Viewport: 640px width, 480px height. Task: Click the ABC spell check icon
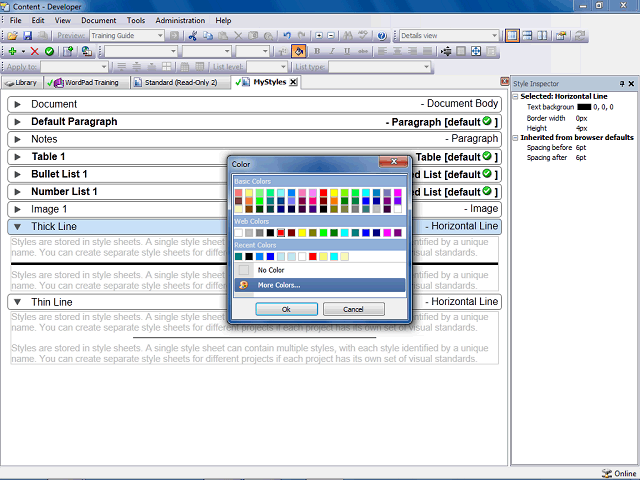[362, 36]
